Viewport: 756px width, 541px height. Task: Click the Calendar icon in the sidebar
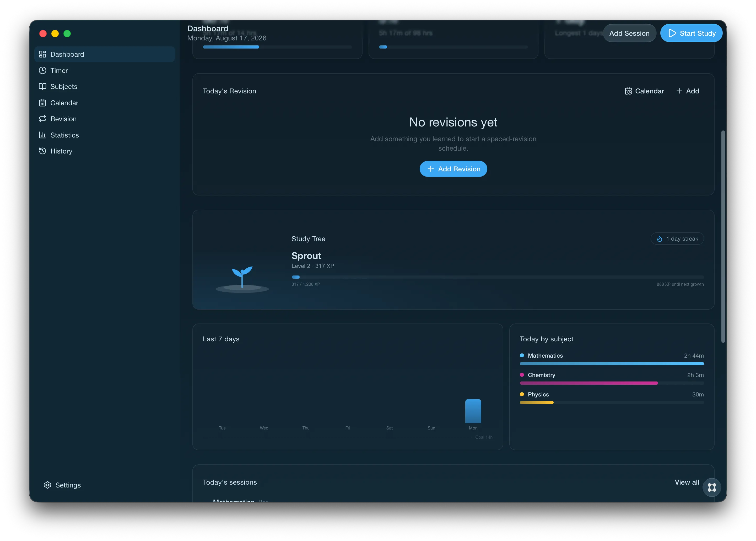(42, 103)
